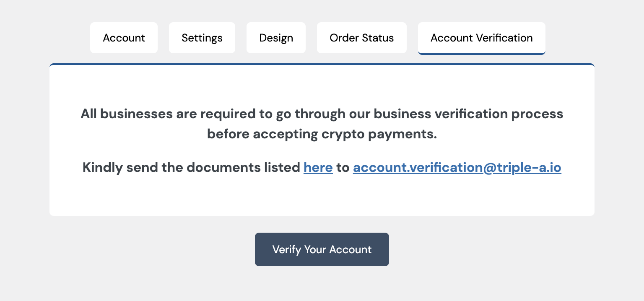Click the gray gap between Design and Order Status
The image size is (644, 301).
coord(311,38)
